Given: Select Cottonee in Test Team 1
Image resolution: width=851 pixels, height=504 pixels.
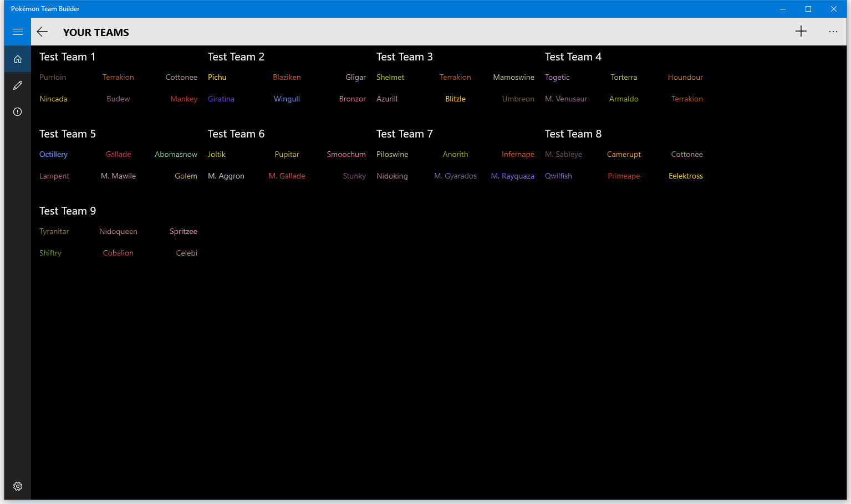Looking at the screenshot, I should (181, 77).
